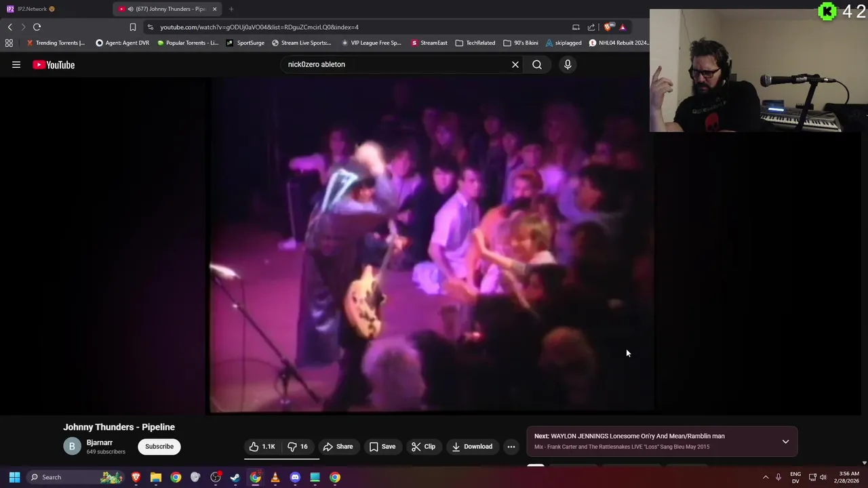Open the Stream Live Sports bookmark

coord(302,43)
